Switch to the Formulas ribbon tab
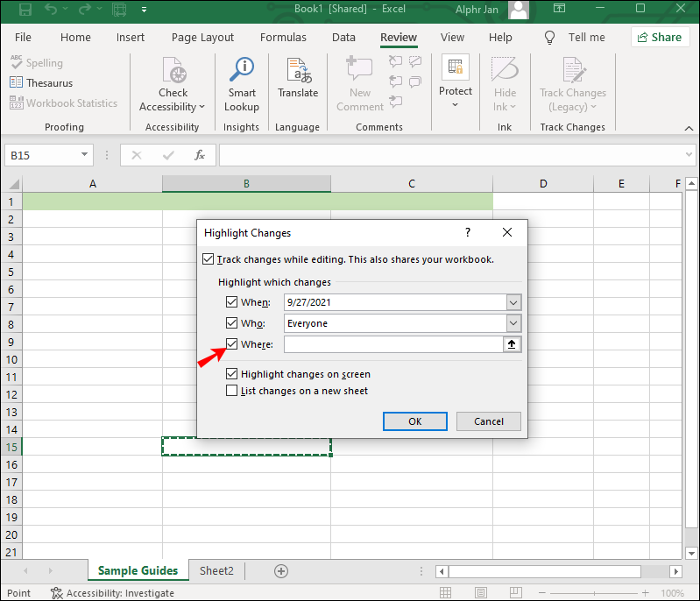 pos(283,38)
